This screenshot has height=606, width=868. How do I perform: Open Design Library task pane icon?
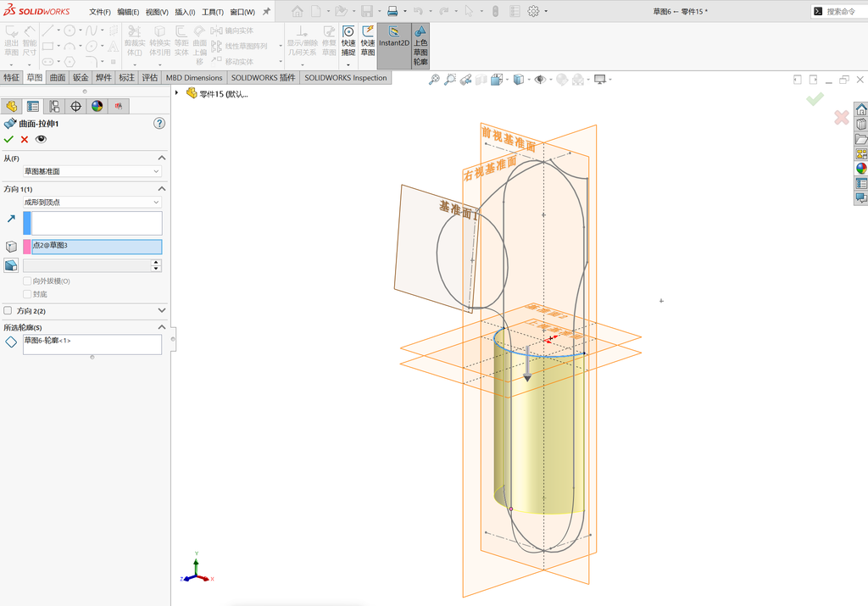[x=861, y=124]
